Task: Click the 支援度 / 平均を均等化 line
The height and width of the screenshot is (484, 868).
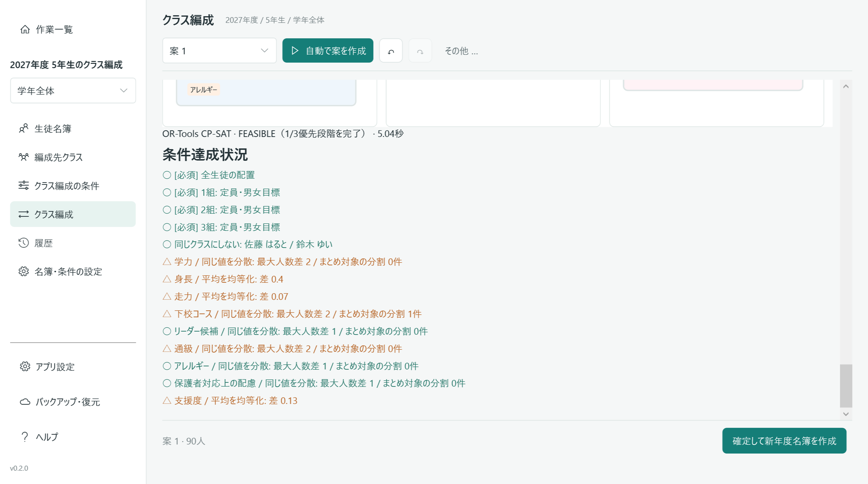Action: pyautogui.click(x=230, y=400)
